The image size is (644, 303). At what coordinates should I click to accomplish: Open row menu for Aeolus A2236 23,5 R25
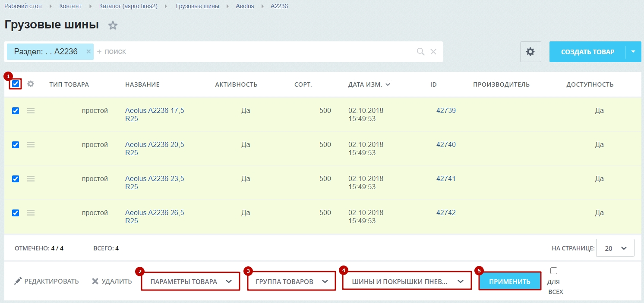(31, 179)
